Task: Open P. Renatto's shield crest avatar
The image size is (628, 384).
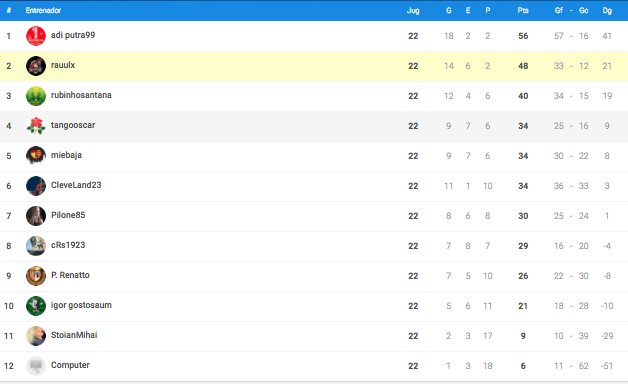Action: click(36, 276)
